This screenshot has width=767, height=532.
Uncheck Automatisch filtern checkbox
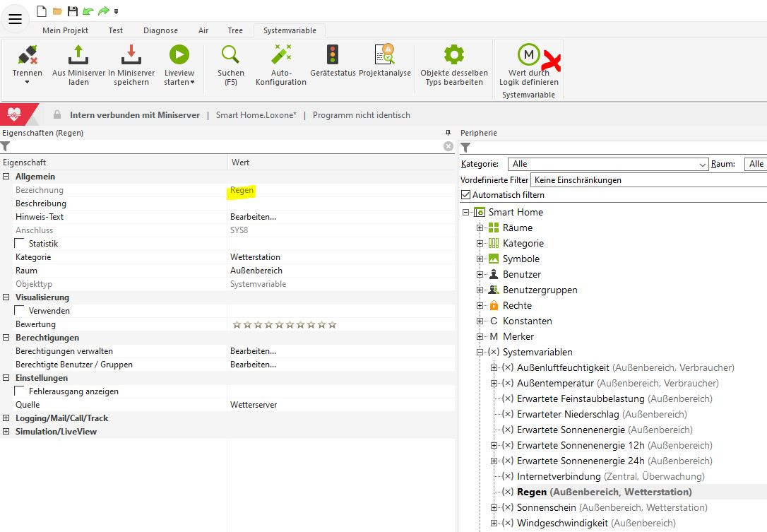click(x=465, y=195)
